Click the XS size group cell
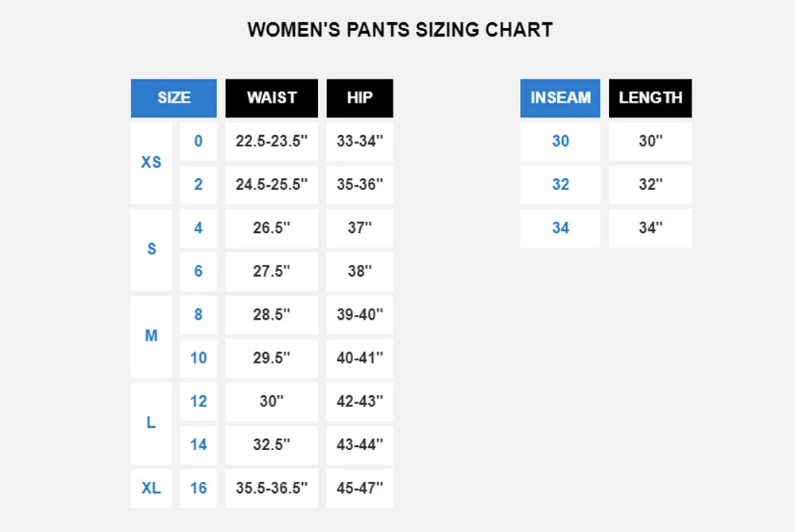This screenshot has width=795, height=532. click(151, 162)
